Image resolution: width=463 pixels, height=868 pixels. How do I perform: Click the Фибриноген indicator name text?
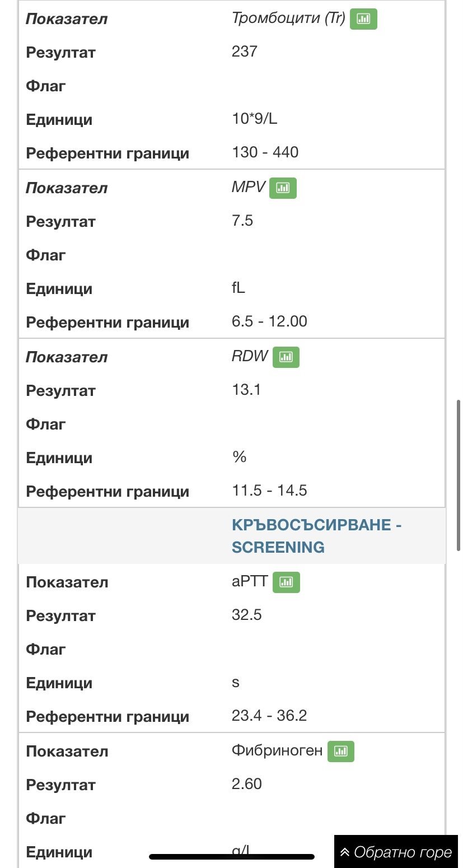pyautogui.click(x=277, y=751)
